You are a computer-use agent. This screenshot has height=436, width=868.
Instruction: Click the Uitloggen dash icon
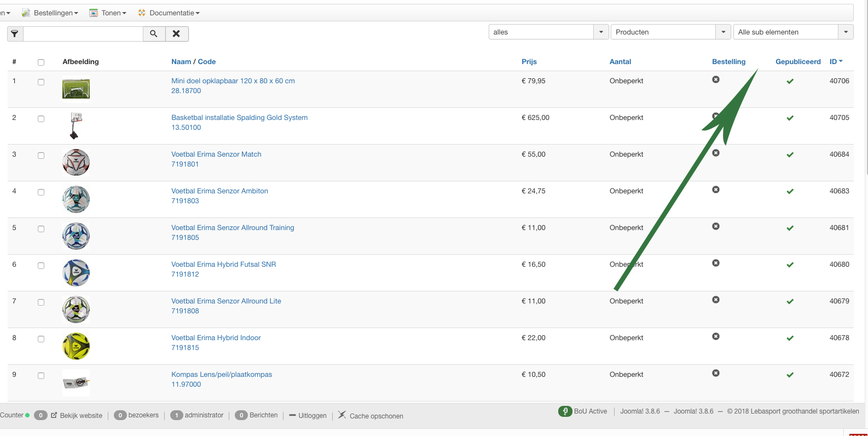(x=292, y=415)
